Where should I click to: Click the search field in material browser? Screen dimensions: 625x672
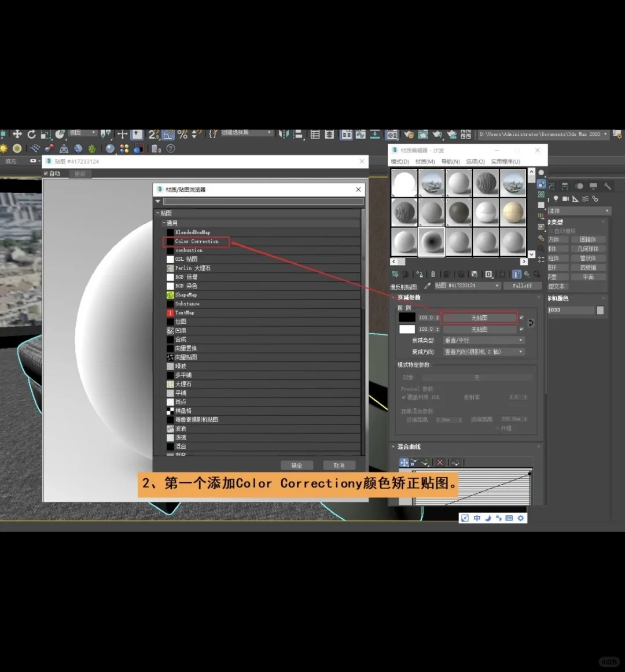point(263,201)
